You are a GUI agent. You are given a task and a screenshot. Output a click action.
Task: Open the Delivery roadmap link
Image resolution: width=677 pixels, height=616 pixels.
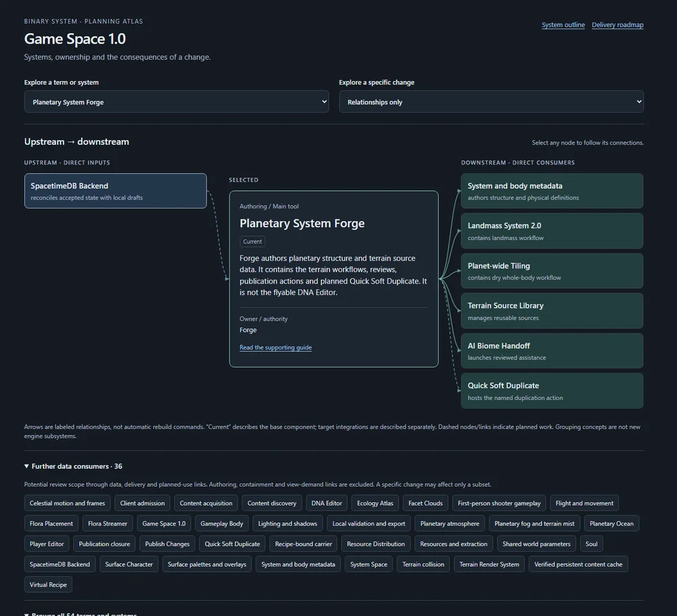(x=617, y=25)
